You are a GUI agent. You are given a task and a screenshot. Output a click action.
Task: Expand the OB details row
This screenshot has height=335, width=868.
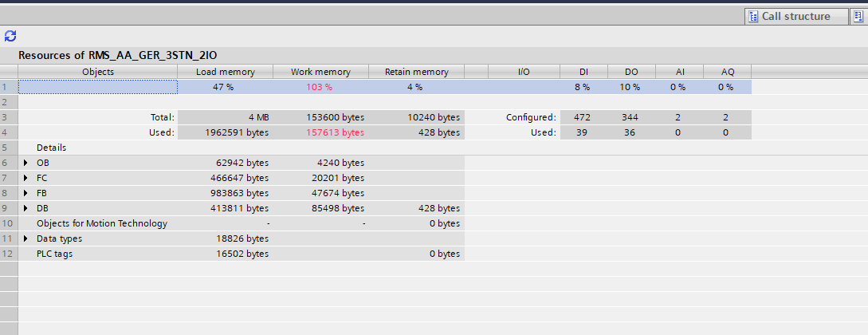26,163
